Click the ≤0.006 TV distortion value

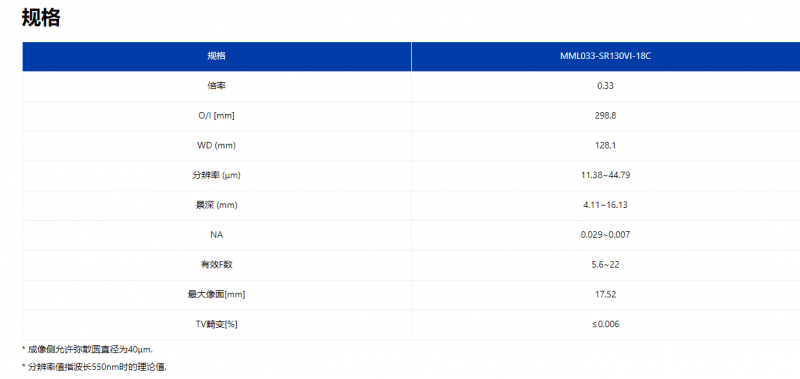[x=605, y=324]
